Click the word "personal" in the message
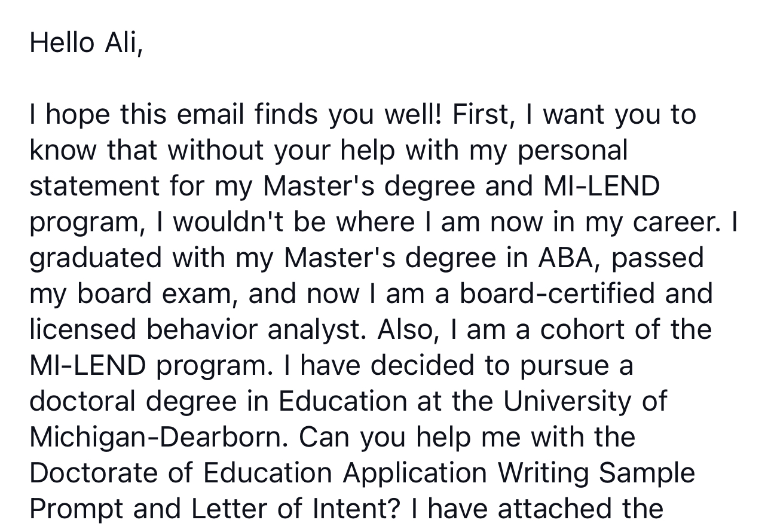Screen dimensions: 771x532 click(x=573, y=151)
